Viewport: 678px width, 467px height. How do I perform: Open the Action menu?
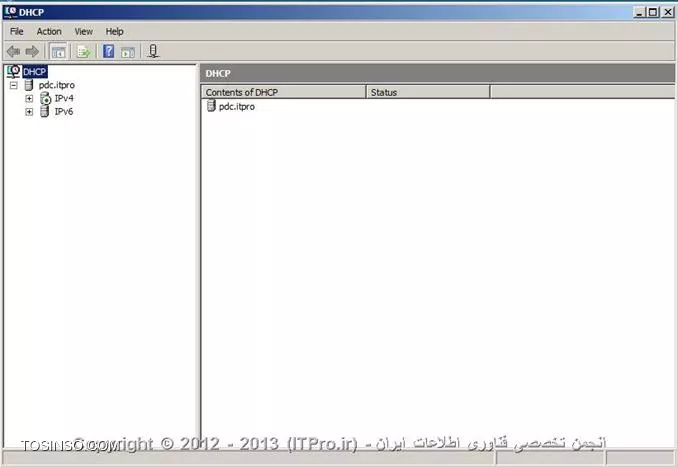coord(49,32)
